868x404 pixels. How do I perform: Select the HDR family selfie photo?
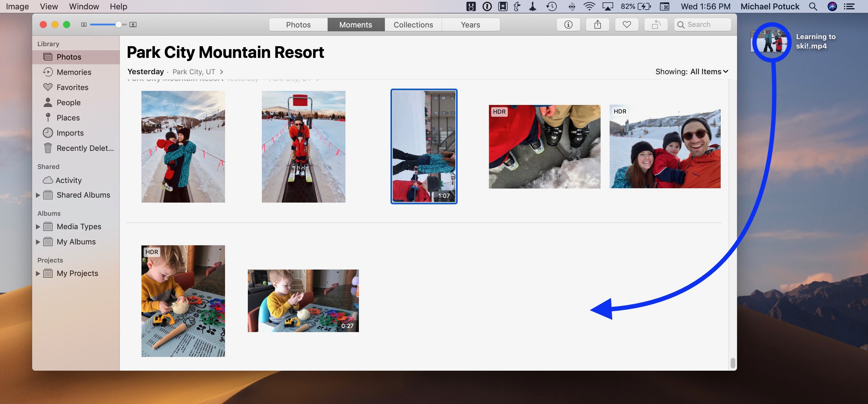point(665,146)
